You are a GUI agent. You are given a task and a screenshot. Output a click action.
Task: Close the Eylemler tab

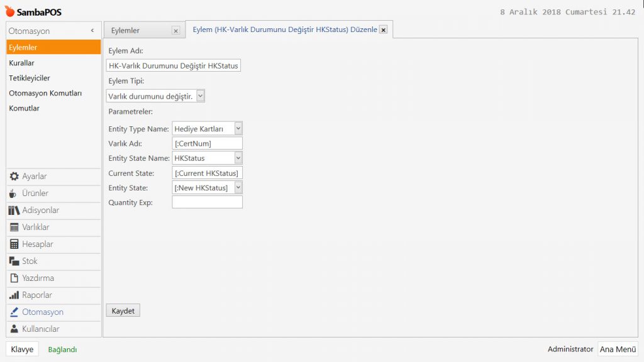click(x=175, y=30)
